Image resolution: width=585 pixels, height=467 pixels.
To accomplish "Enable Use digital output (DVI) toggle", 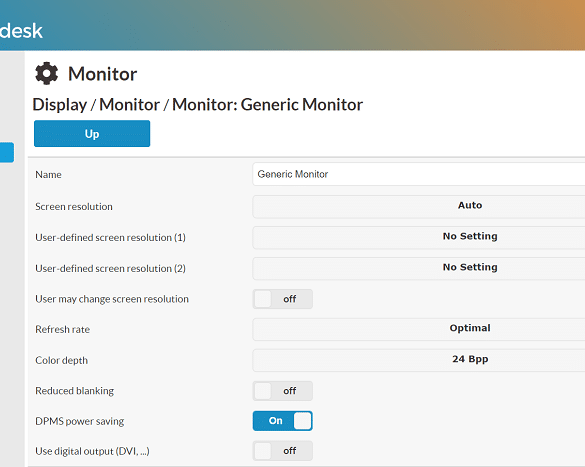I will [282, 451].
